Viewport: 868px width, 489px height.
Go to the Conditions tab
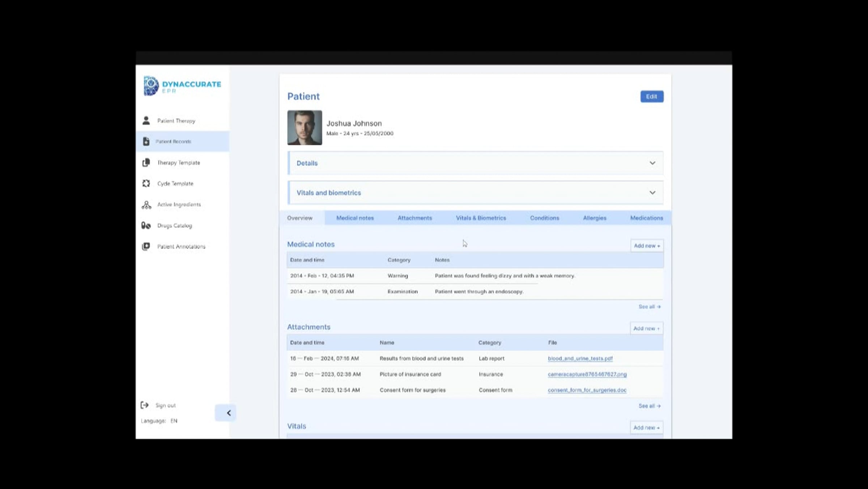click(x=544, y=218)
